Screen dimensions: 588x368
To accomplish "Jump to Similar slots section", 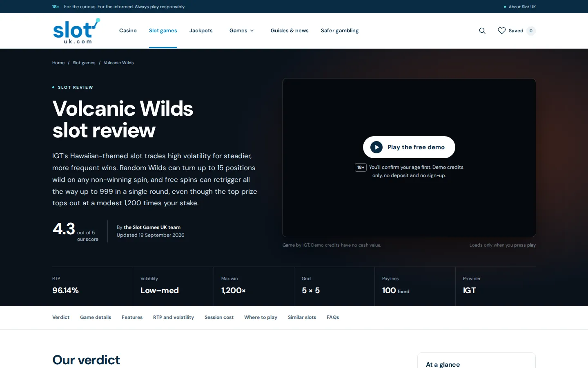I will tap(302, 317).
